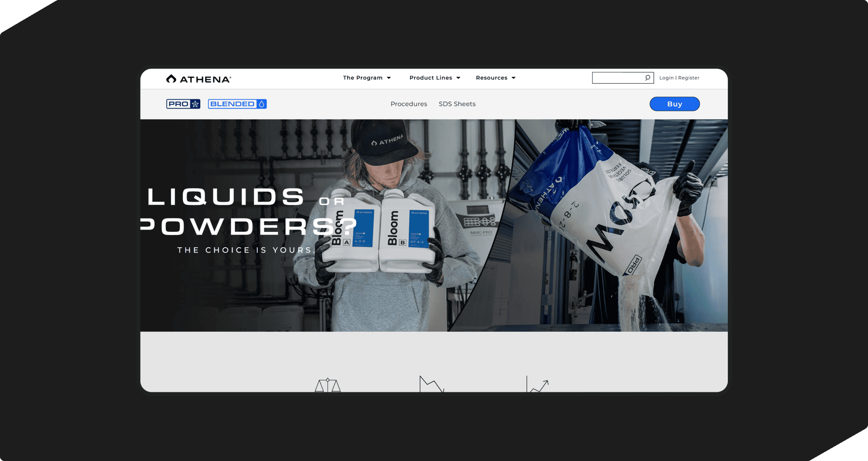
Task: Open the Register link
Action: [x=689, y=78]
